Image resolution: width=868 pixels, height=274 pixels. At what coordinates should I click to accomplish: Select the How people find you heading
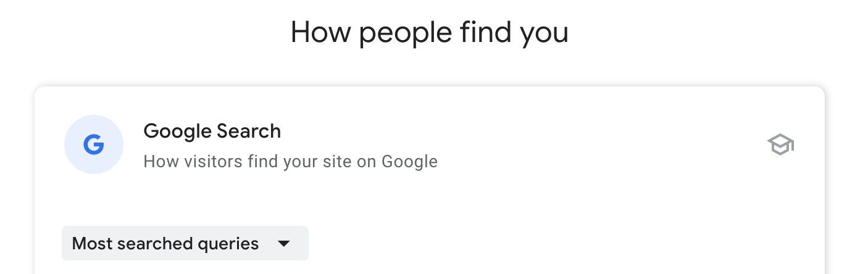click(429, 32)
